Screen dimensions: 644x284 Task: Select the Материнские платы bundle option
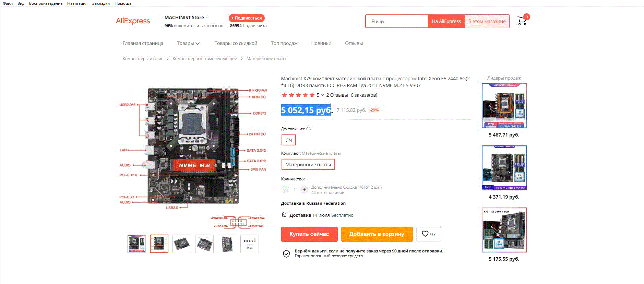click(x=308, y=165)
